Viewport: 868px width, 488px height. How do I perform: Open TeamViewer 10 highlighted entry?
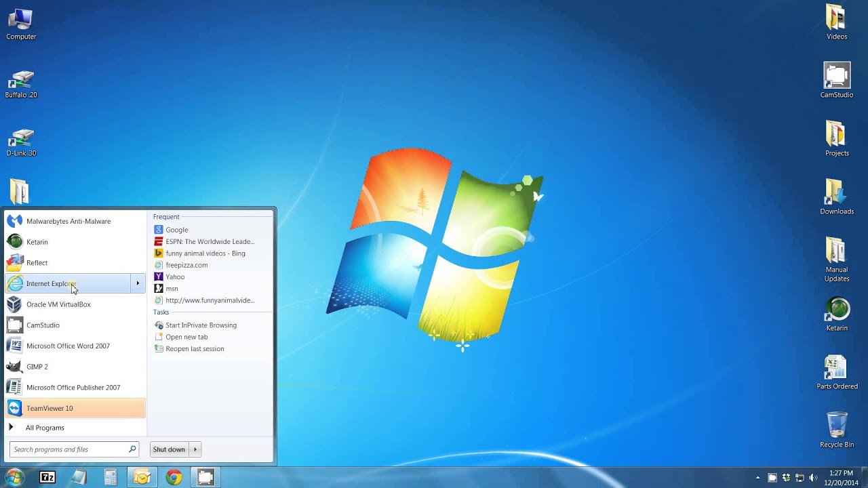point(75,408)
